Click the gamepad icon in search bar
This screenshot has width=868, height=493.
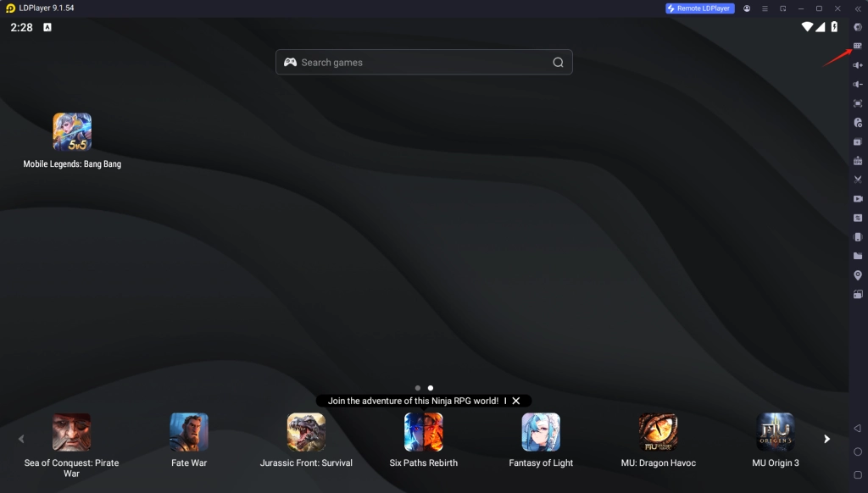click(290, 62)
